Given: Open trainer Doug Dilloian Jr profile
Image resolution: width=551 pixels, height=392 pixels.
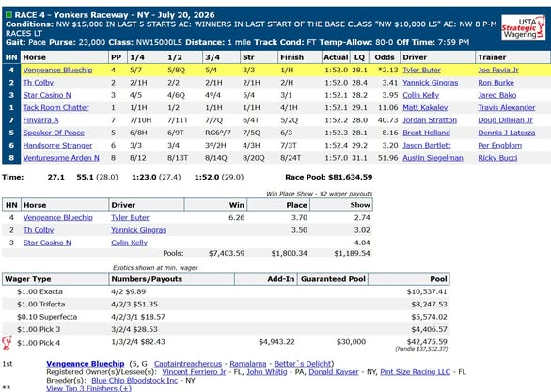Looking at the screenshot, I should click(x=505, y=120).
